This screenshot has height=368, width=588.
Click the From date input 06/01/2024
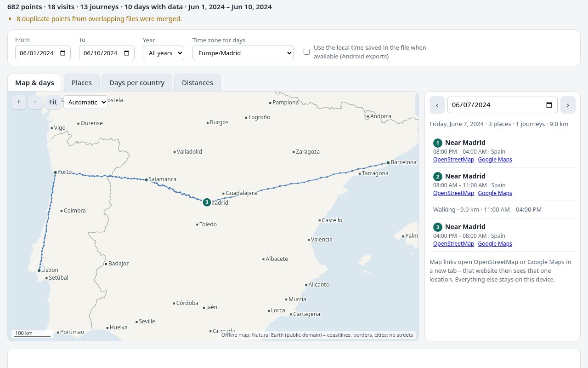tap(43, 53)
